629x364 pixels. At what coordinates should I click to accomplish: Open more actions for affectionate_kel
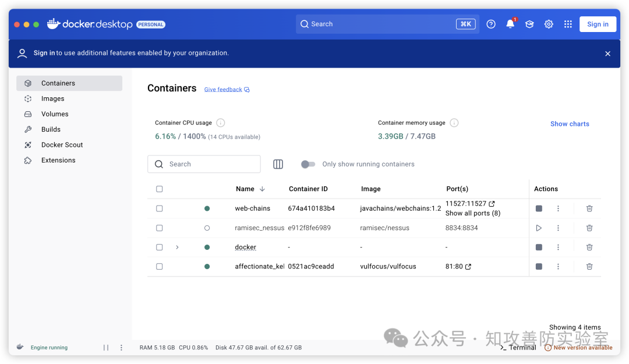(x=558, y=267)
